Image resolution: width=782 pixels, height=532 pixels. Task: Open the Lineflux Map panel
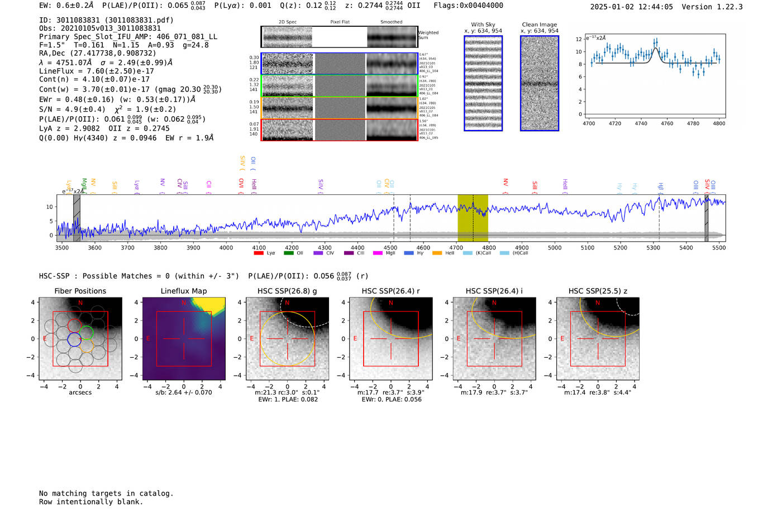point(184,339)
